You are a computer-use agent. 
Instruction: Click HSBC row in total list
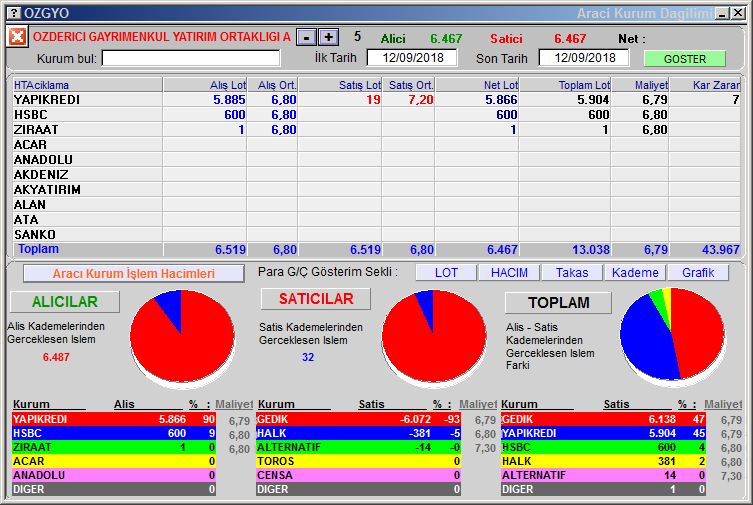603,447
